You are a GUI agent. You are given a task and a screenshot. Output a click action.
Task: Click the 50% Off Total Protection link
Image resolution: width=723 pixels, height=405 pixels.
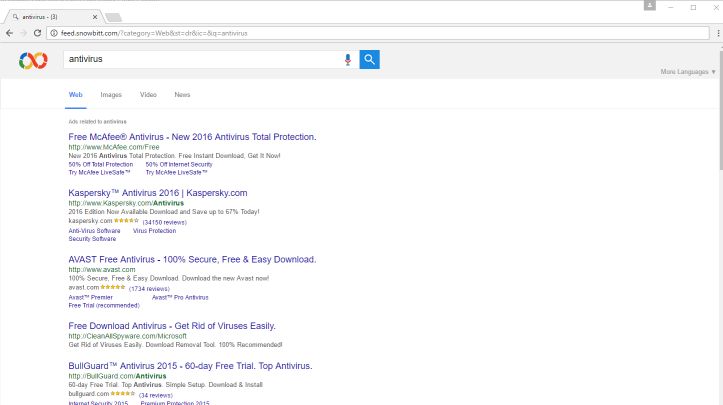[101, 164]
